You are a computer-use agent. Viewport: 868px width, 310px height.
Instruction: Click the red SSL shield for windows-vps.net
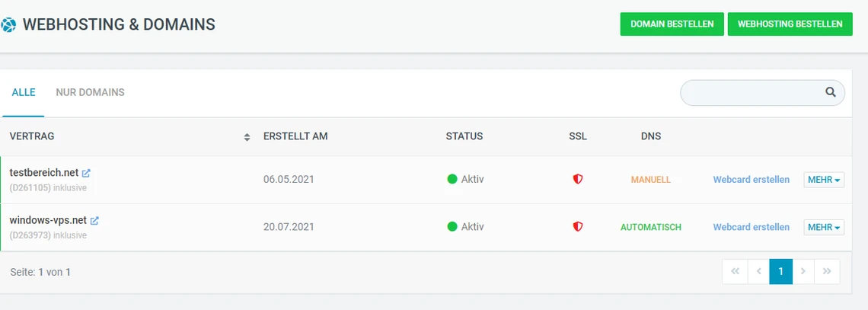(x=578, y=227)
